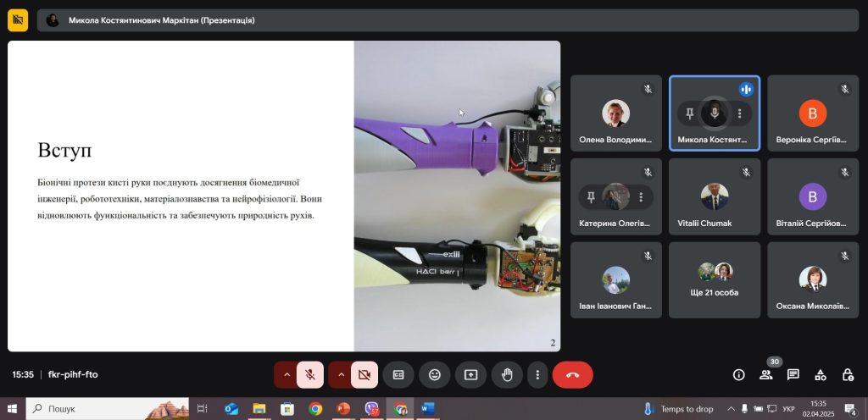This screenshot has height=420, width=868.
Task: Expand audio settings arrow beside microphone
Action: pyautogui.click(x=287, y=374)
